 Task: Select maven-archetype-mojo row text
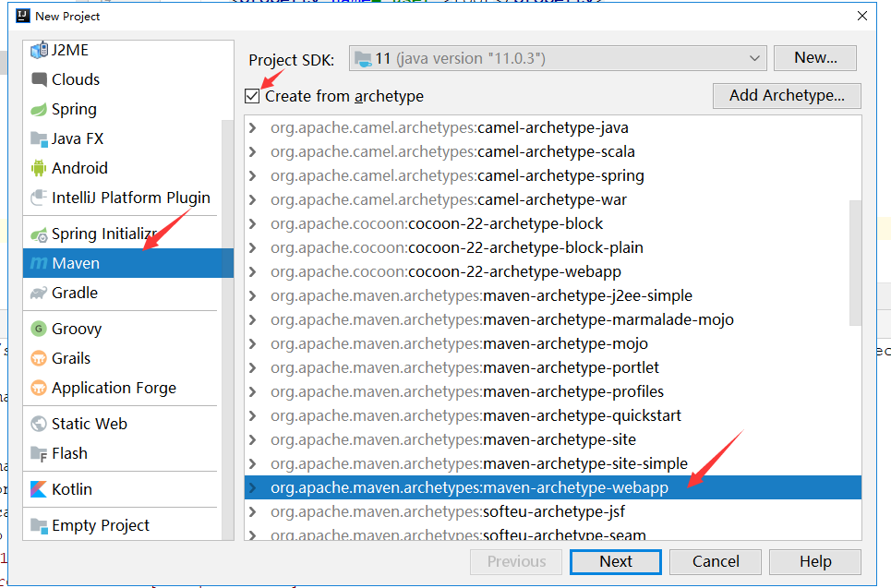459,343
